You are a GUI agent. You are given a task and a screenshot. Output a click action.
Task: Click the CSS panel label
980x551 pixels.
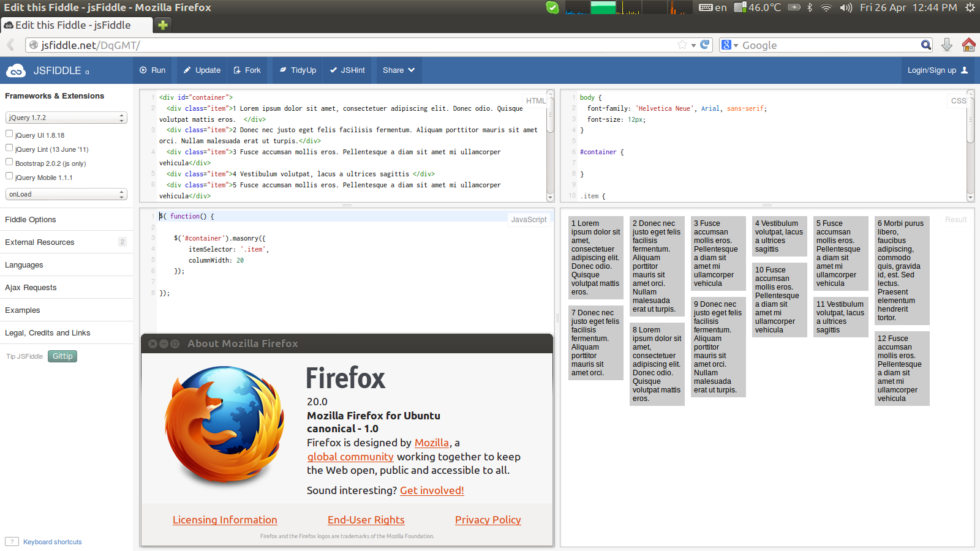959,101
